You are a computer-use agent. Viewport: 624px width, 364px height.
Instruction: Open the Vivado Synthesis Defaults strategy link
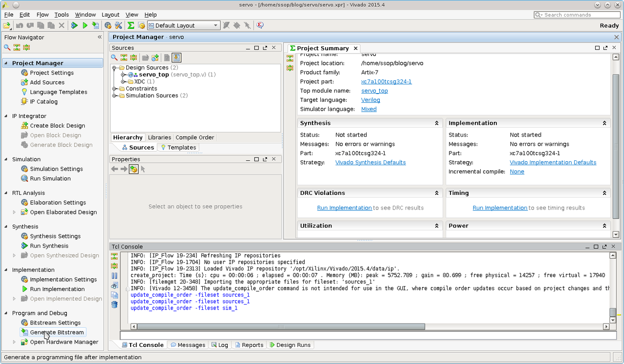coord(370,163)
